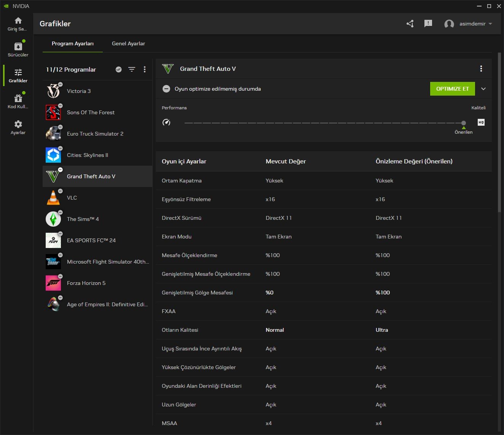Image resolution: width=504 pixels, height=435 pixels.
Task: Click The Sims 4 plumbob icon
Action: pos(53,219)
